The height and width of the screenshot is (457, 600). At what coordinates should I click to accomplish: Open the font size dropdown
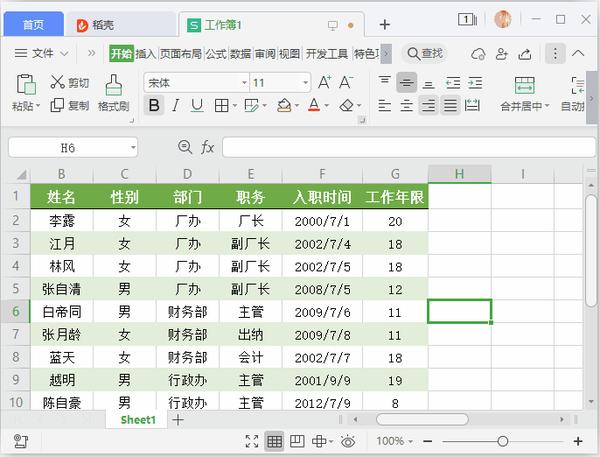tap(305, 83)
